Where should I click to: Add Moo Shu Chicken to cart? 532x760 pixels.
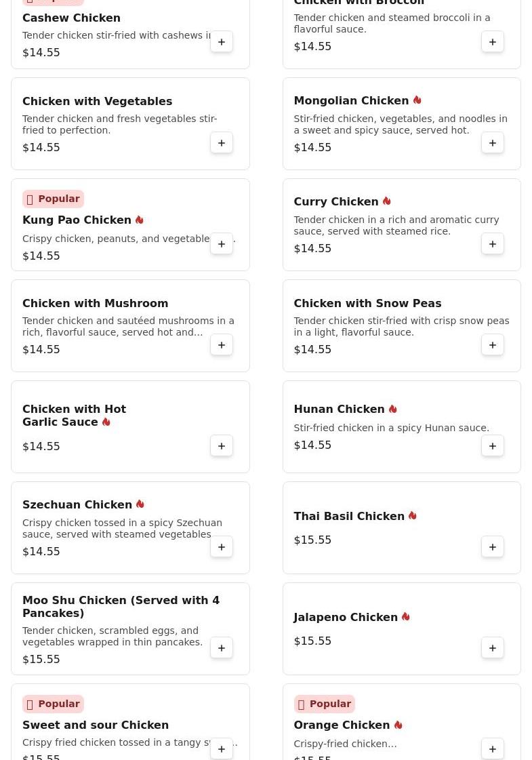[222, 648]
